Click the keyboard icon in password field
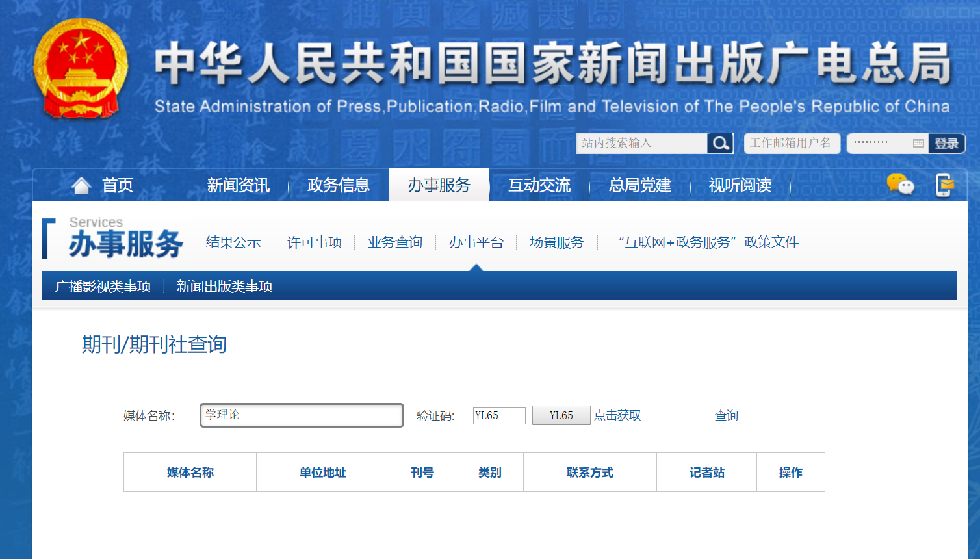The height and width of the screenshot is (559, 980). click(918, 144)
